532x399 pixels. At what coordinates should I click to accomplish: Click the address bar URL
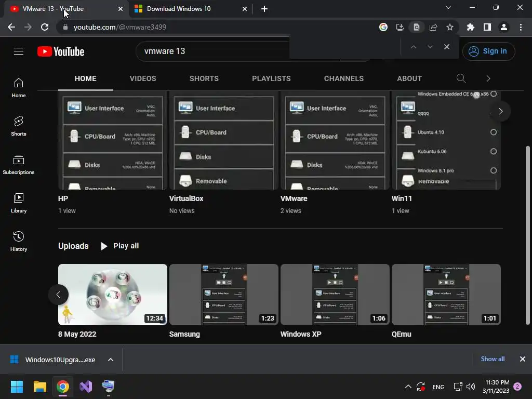click(x=120, y=27)
